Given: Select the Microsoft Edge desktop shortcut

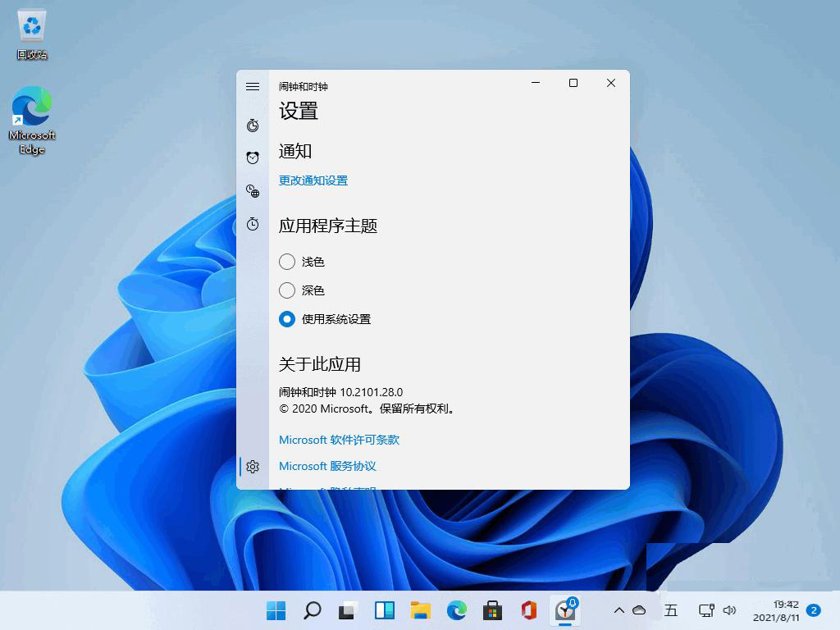Looking at the screenshot, I should pyautogui.click(x=32, y=121).
